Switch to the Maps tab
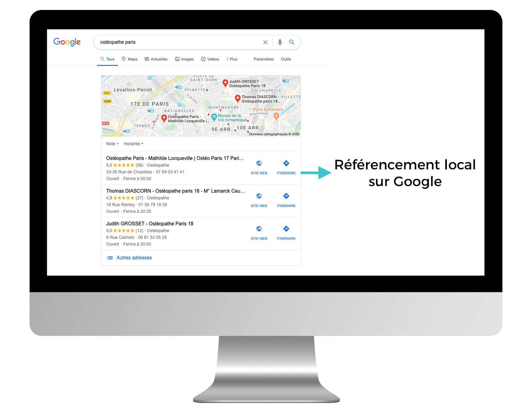The height and width of the screenshot is (414, 532). coord(130,59)
